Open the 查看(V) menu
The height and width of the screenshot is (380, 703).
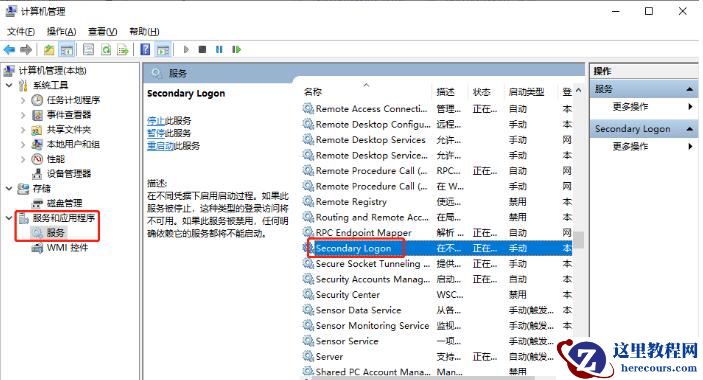tap(103, 31)
